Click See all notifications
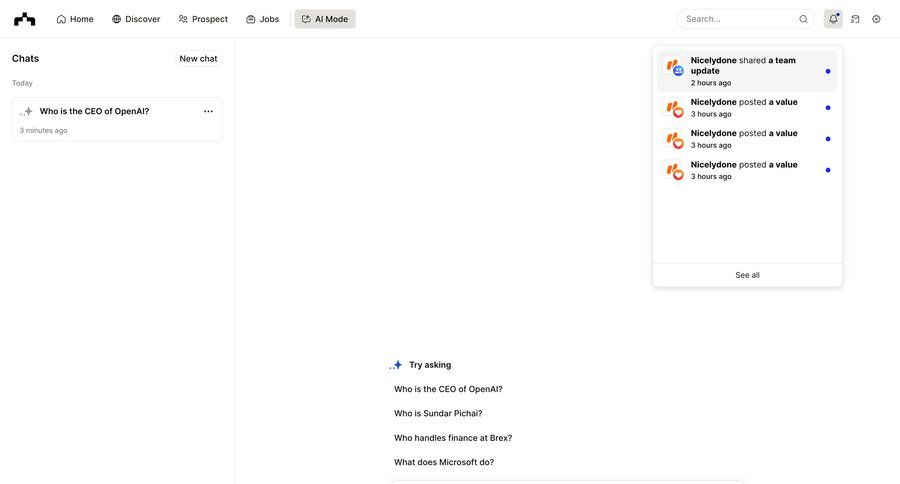The height and width of the screenshot is (484, 900). 747,275
